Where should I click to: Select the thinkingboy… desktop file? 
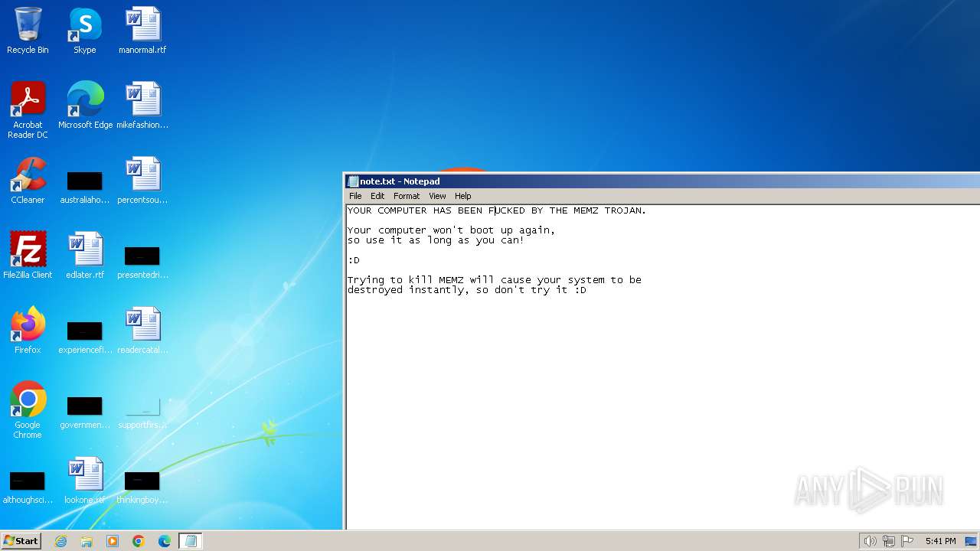tap(142, 488)
